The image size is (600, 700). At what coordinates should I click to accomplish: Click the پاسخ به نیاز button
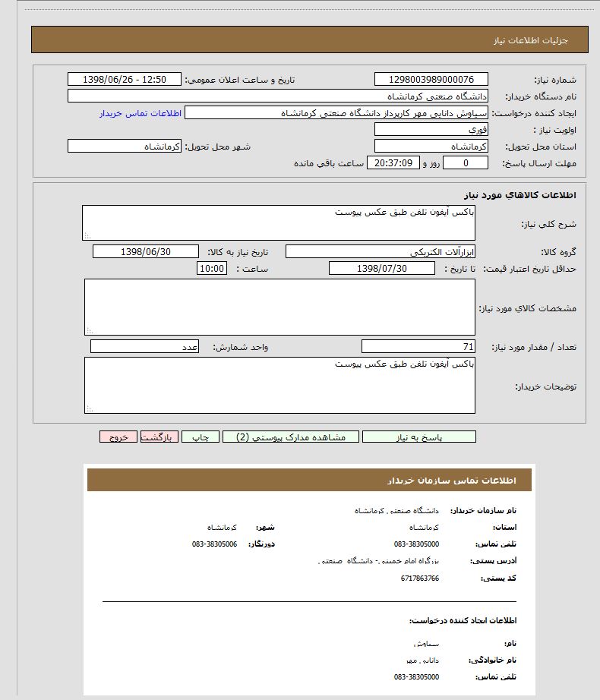(419, 437)
